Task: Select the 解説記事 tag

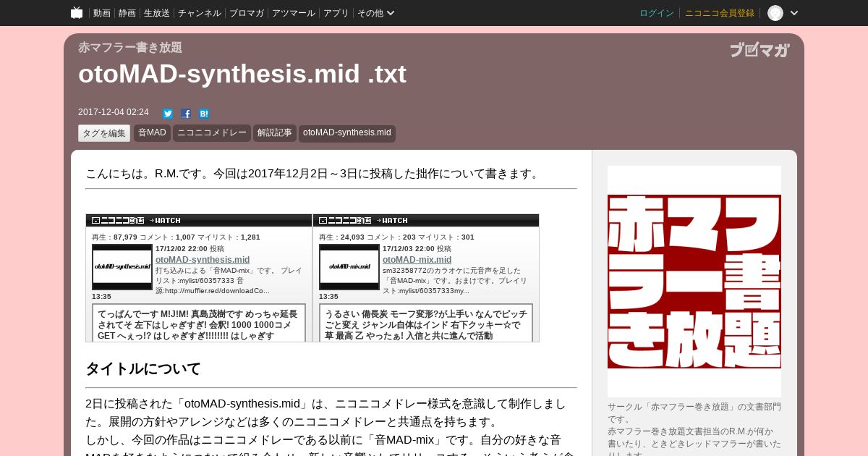Action: coord(275,133)
